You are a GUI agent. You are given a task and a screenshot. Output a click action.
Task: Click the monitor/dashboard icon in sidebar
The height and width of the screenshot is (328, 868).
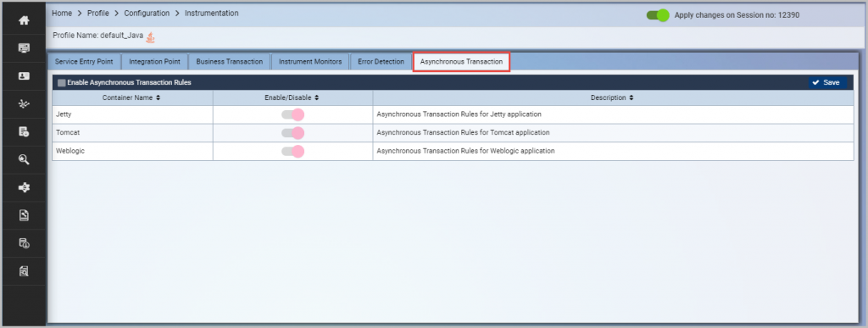click(24, 48)
